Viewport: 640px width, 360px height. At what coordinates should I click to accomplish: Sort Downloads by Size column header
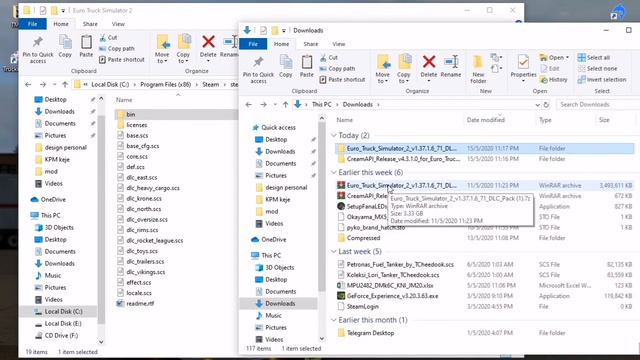coord(604,120)
